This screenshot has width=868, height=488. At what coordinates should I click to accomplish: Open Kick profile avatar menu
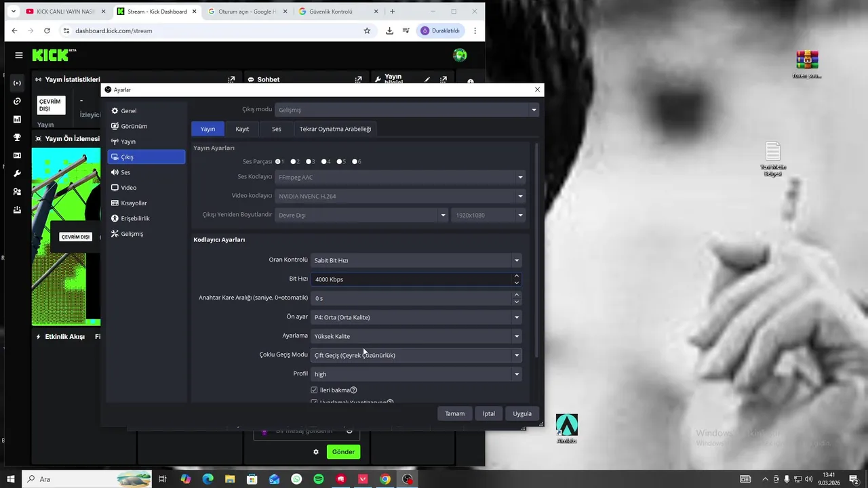460,56
